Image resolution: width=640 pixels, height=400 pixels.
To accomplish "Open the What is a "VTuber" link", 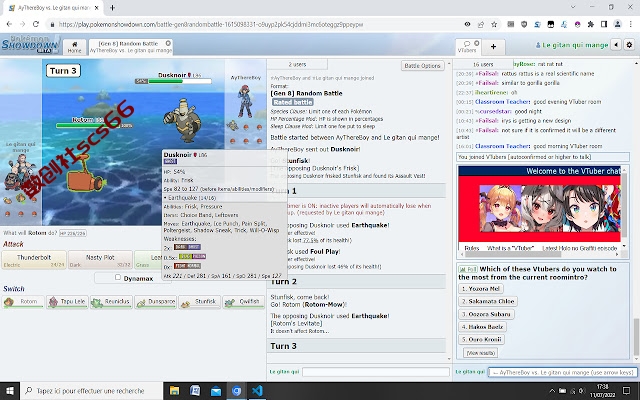I will pos(510,248).
